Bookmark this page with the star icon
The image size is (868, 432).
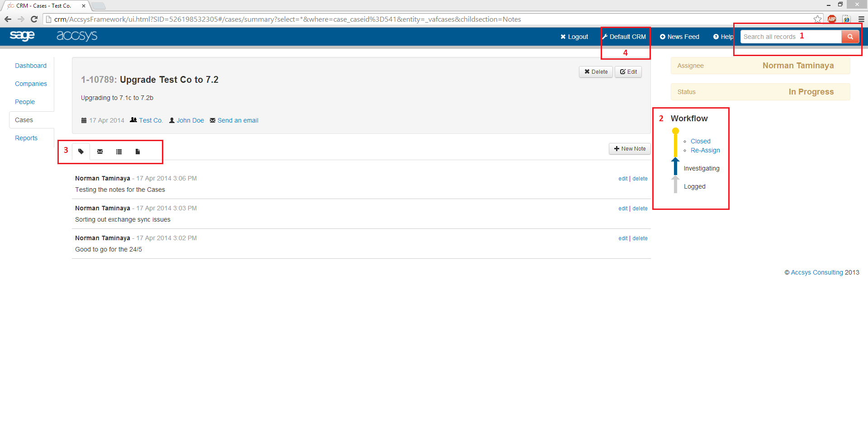tap(817, 19)
